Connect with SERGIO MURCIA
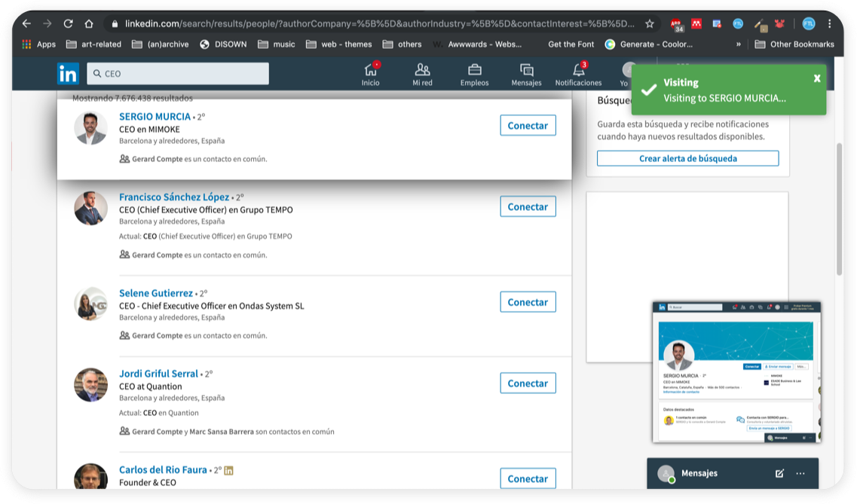The height and width of the screenshot is (504, 857). (x=528, y=126)
